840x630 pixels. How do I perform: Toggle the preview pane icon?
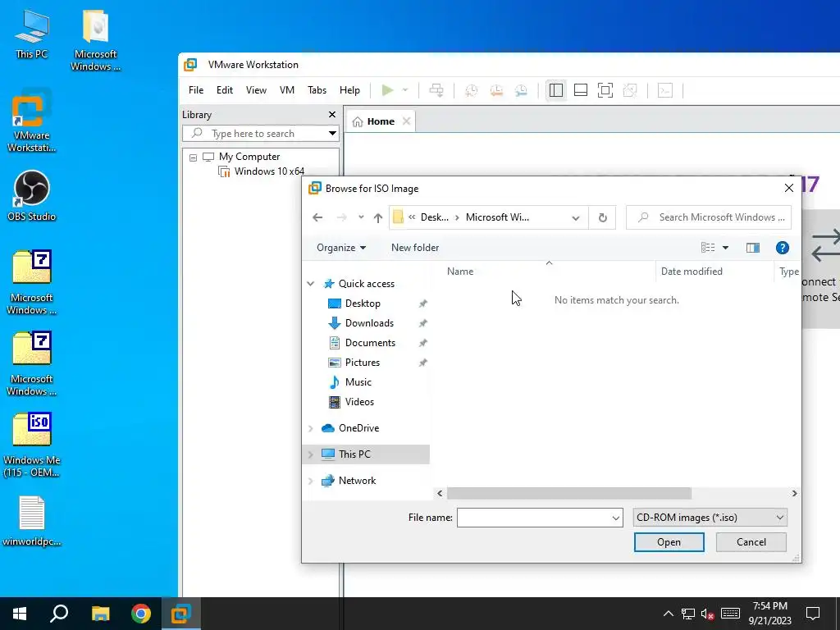tap(753, 248)
